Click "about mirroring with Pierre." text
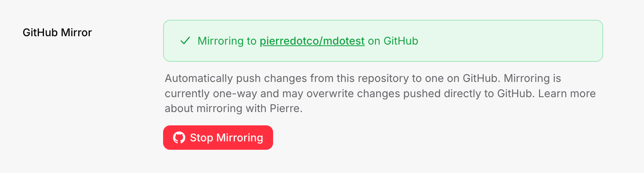This screenshot has height=173, width=644. pyautogui.click(x=233, y=109)
